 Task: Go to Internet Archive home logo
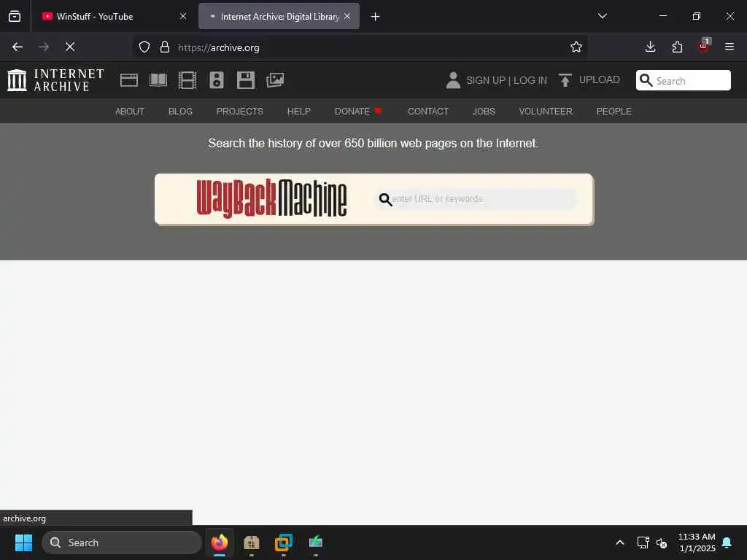(55, 80)
